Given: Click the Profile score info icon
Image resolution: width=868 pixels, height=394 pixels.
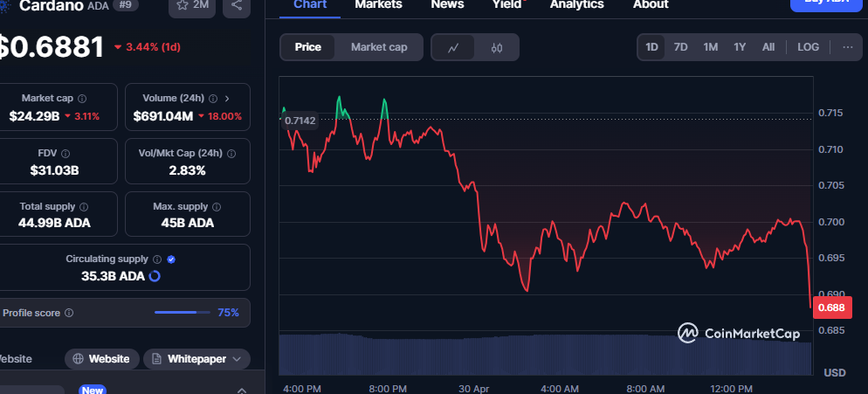Looking at the screenshot, I should coord(69,313).
